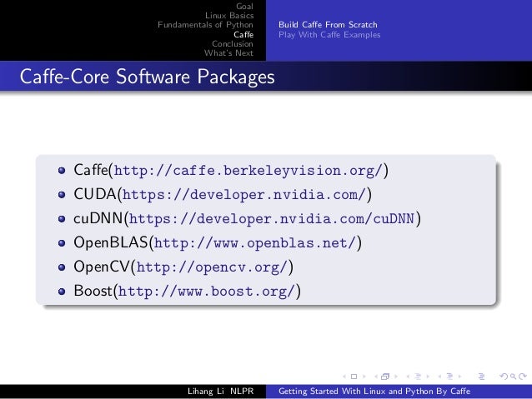
Task: Go to the What's Next section
Action: (x=228, y=52)
